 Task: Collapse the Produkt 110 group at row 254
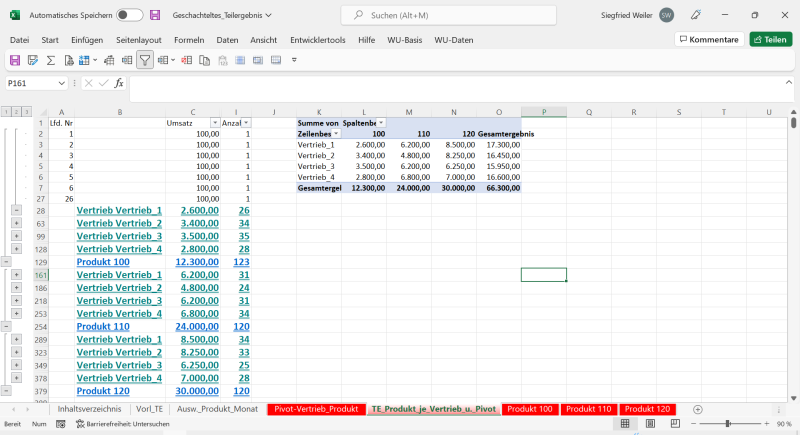(6, 326)
